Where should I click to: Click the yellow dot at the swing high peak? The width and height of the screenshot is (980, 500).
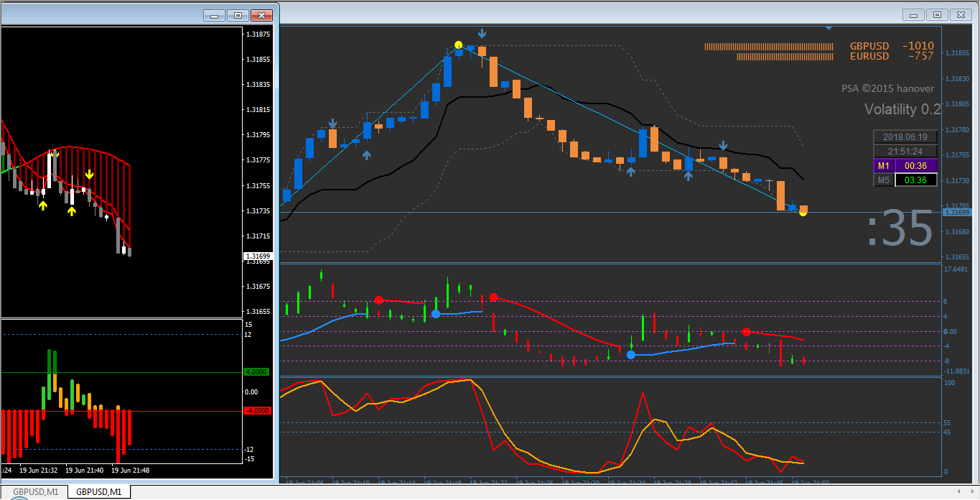458,45
